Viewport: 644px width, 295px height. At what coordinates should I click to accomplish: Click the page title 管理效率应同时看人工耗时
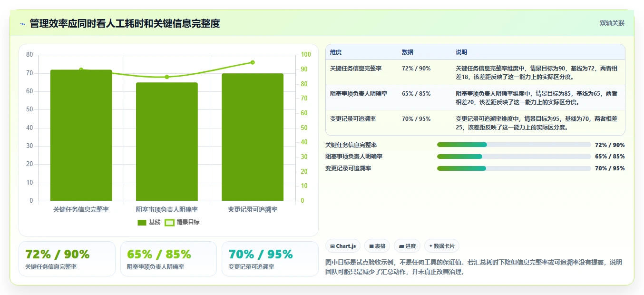[x=125, y=24]
